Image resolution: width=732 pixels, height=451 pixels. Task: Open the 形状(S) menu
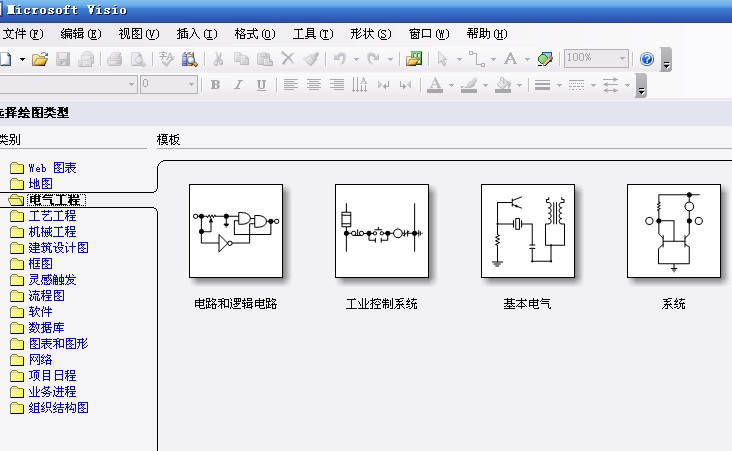[x=371, y=34]
